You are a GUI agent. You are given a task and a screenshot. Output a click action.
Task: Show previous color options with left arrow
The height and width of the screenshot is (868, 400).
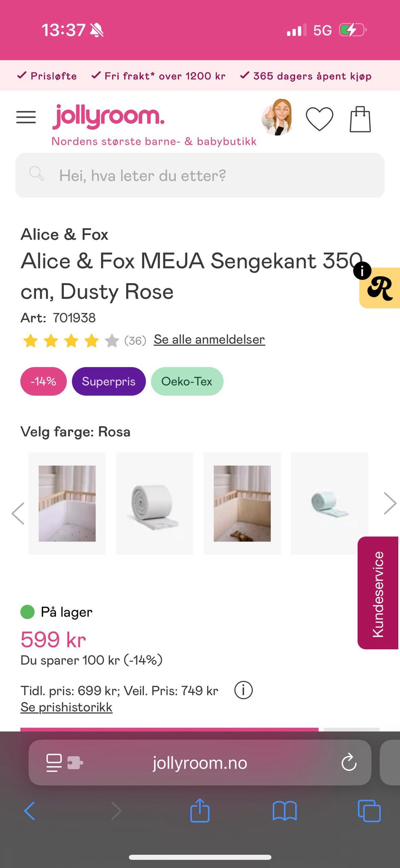[x=18, y=513]
